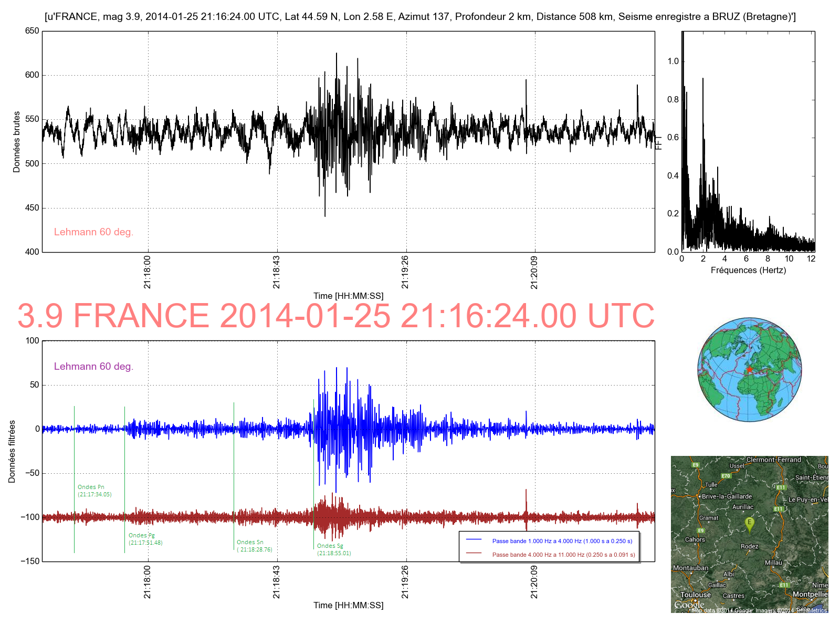Click the Toulouse city label on the map
The height and width of the screenshot is (624, 840).
point(695,595)
